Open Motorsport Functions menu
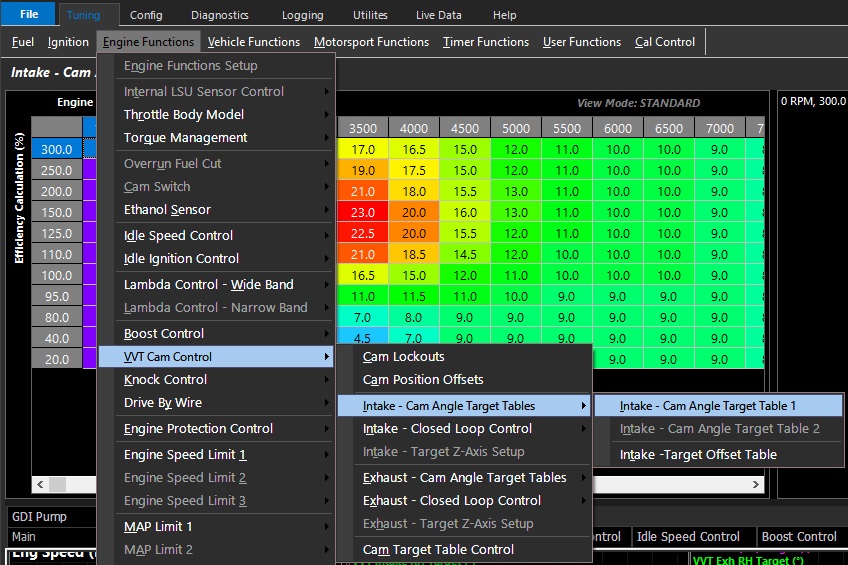The width and height of the screenshot is (848, 565). pyautogui.click(x=371, y=42)
